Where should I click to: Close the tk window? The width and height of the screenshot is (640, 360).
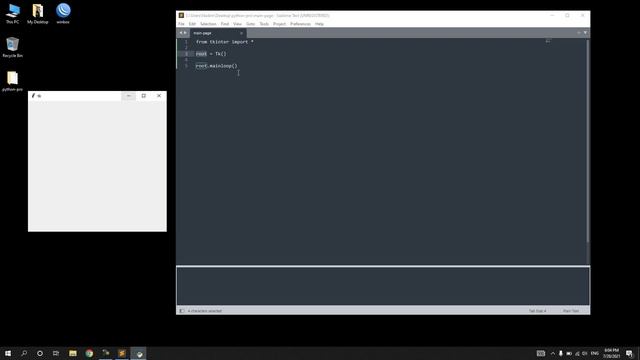click(x=159, y=96)
